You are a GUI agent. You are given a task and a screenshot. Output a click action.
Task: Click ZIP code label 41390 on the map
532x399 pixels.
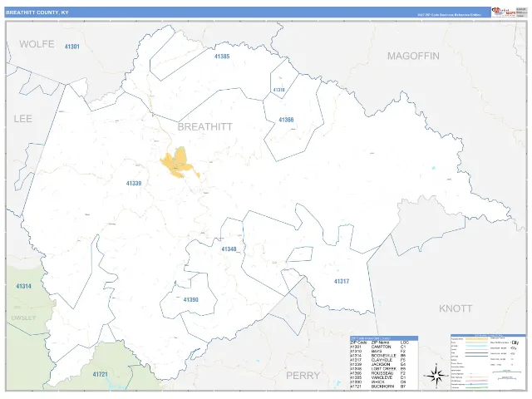pos(190,299)
